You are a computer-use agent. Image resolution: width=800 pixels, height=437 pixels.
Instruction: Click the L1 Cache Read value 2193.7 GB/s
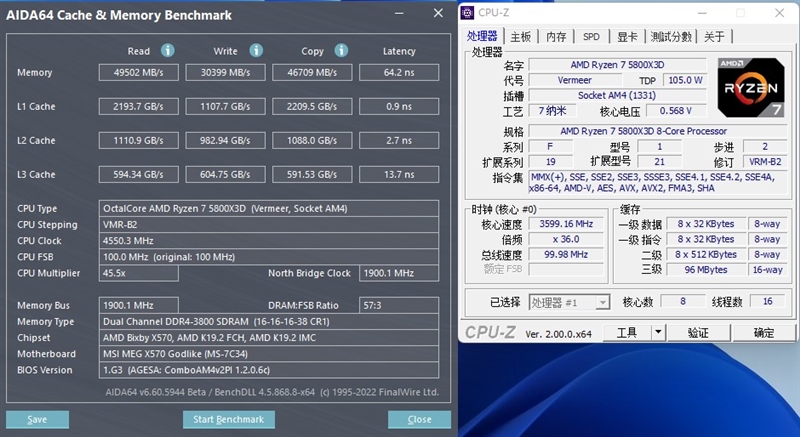[x=139, y=107]
